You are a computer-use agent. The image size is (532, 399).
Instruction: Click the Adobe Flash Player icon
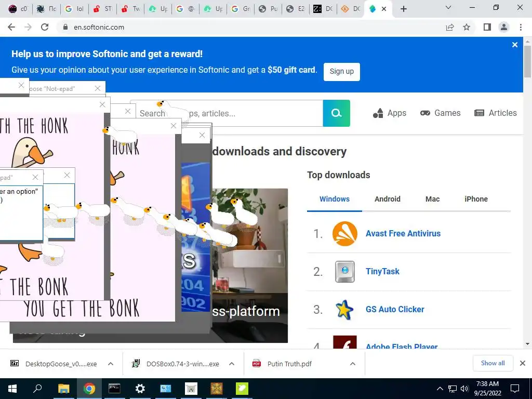[x=345, y=342]
